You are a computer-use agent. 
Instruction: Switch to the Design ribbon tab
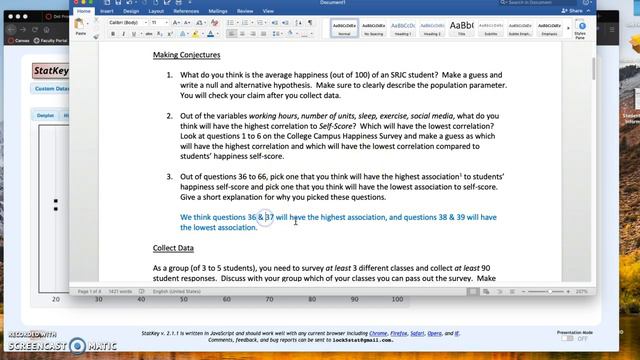click(x=131, y=11)
